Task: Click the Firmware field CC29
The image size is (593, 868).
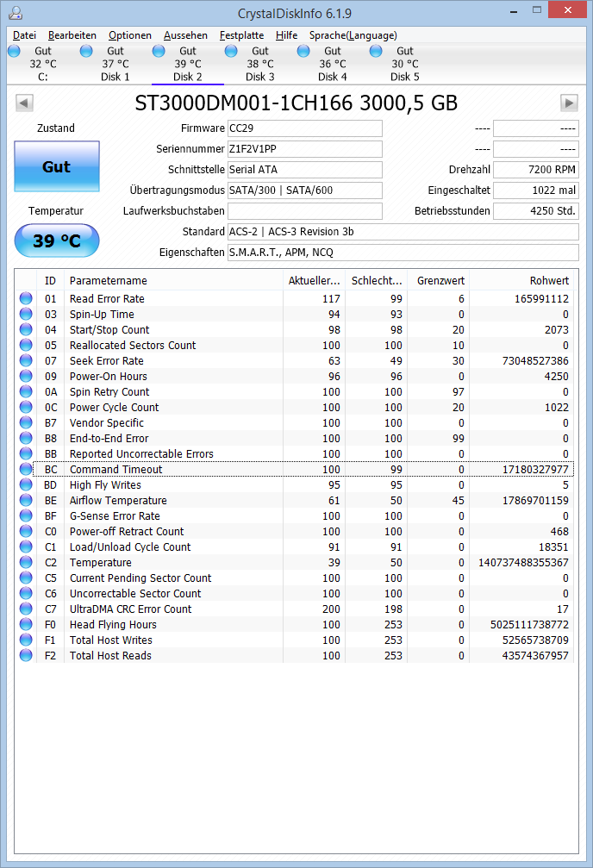Action: (x=305, y=128)
